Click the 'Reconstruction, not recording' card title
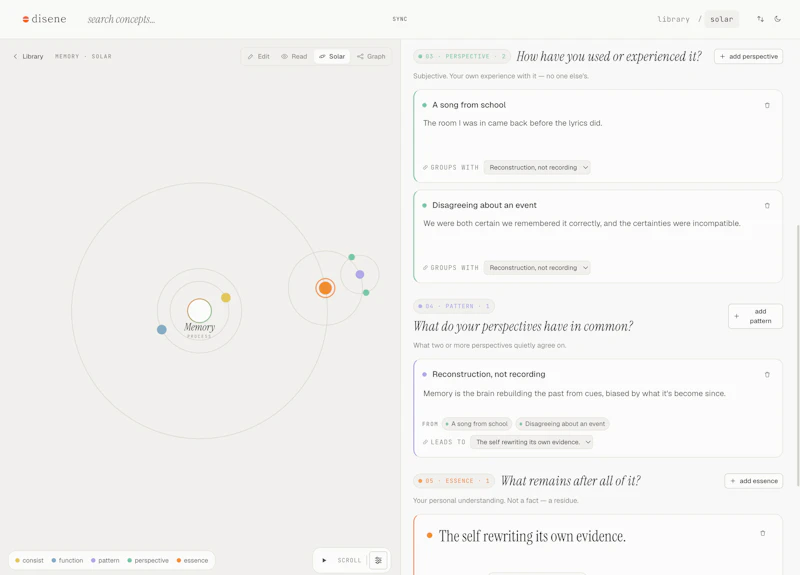Image resolution: width=800 pixels, height=575 pixels. [x=489, y=374]
